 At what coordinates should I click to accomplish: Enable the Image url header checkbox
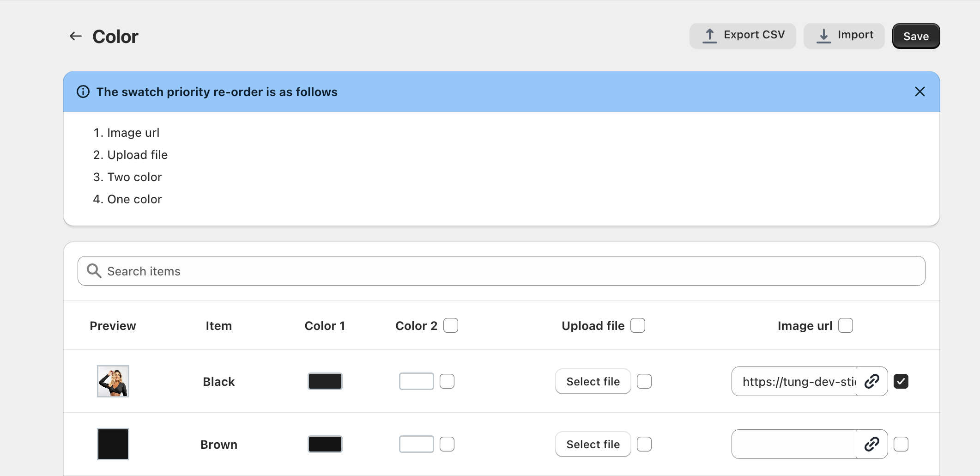click(x=846, y=325)
